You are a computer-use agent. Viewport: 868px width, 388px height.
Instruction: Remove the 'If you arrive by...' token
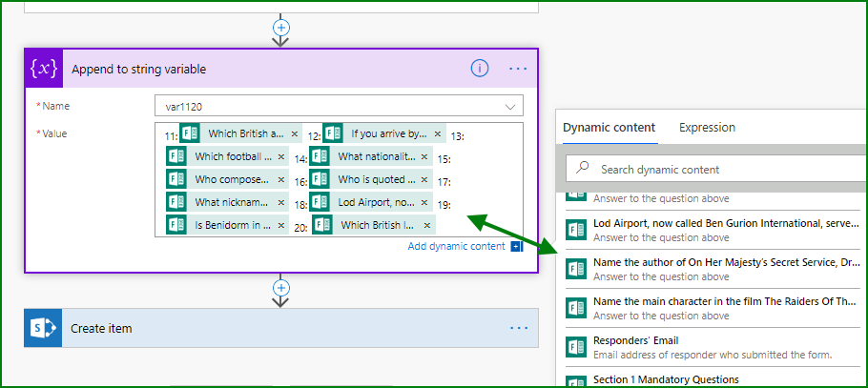pyautogui.click(x=437, y=134)
